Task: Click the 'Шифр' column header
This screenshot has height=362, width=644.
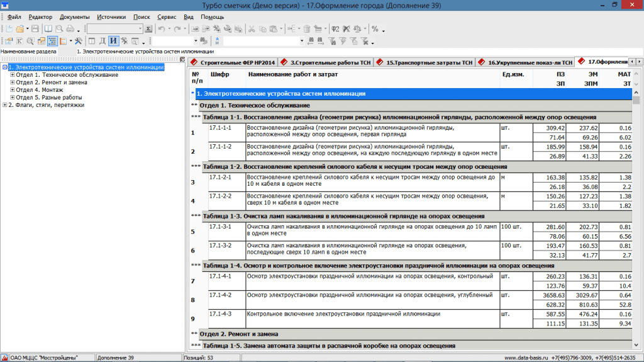Action: [220, 75]
